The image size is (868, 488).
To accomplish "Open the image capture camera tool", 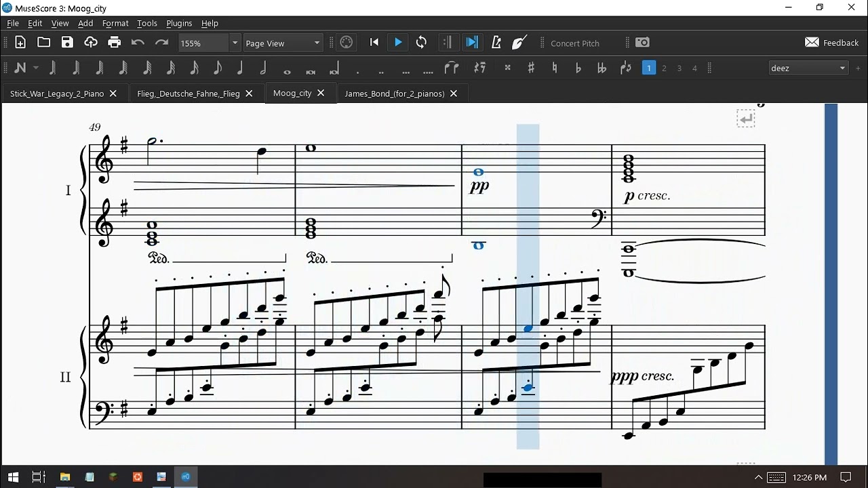I will click(x=643, y=43).
